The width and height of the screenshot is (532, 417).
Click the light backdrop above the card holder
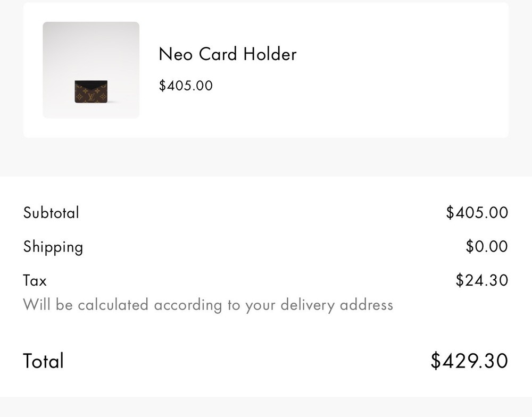point(91,48)
